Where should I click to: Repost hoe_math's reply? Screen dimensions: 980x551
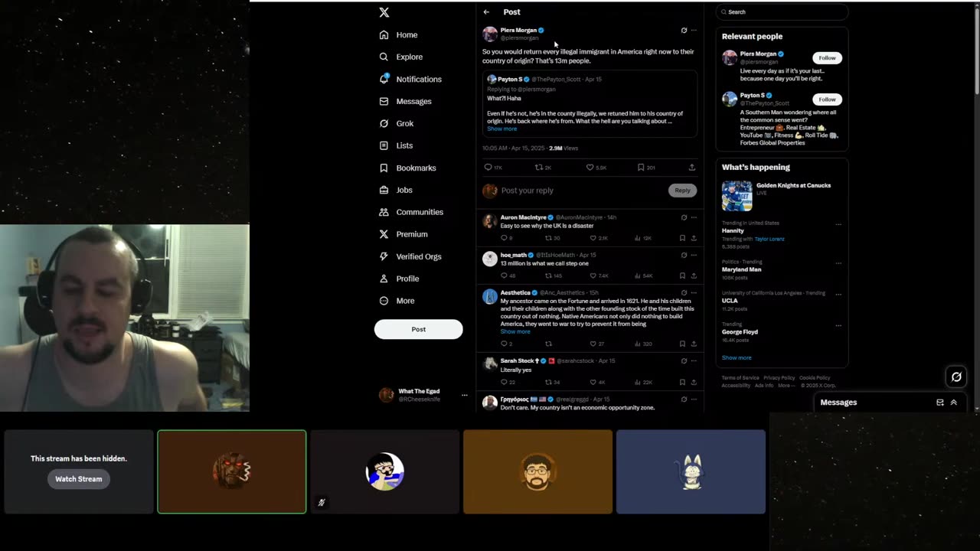pos(548,275)
